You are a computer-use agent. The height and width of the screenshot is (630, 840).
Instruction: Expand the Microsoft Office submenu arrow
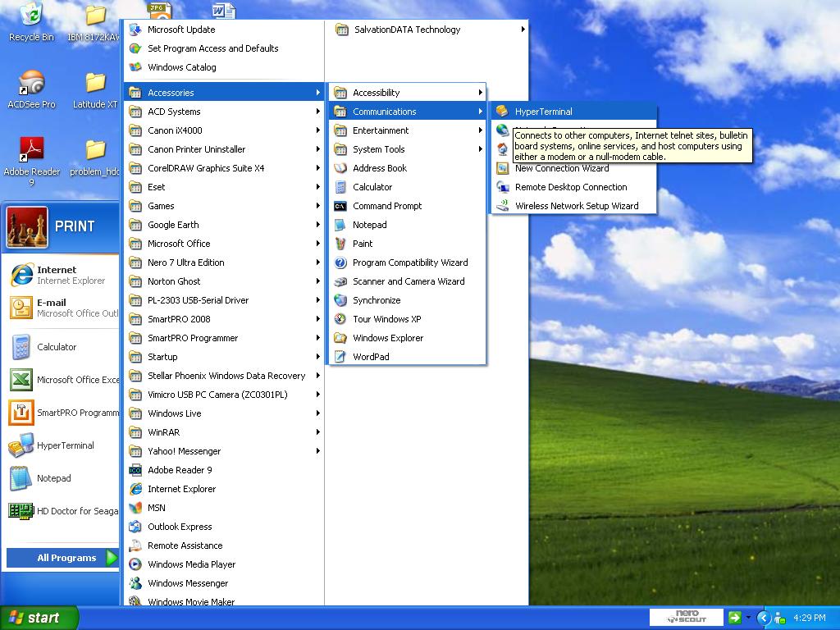click(317, 244)
